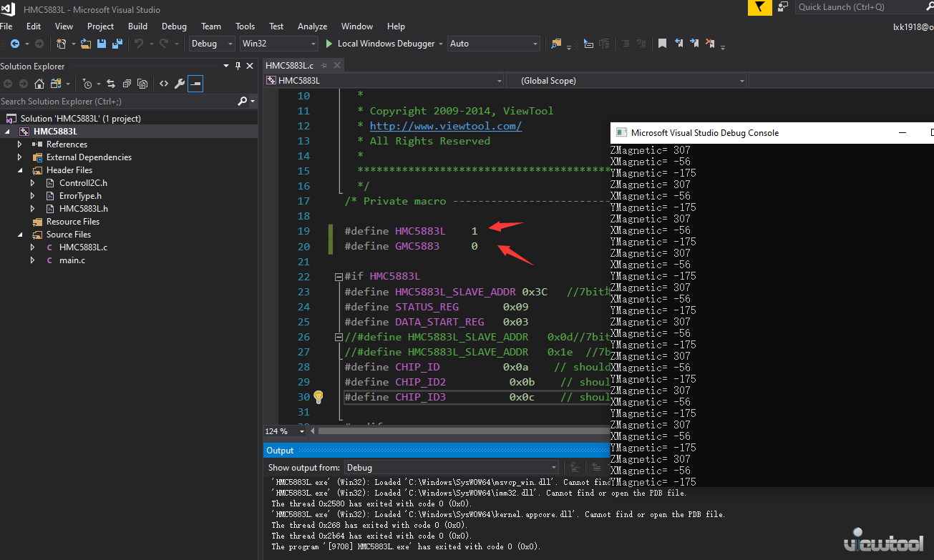The image size is (934, 560).
Task: Open the Debug menu
Action: click(x=174, y=26)
